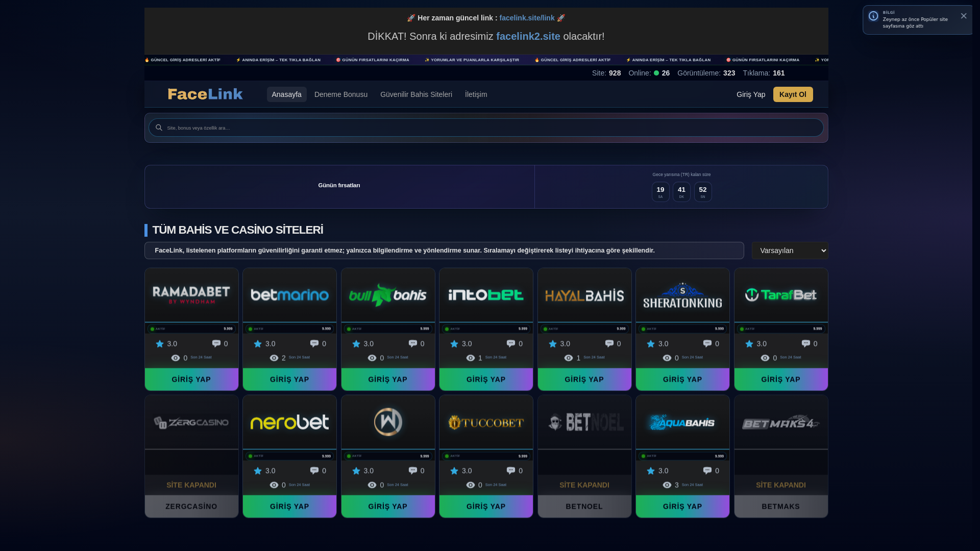Open the Betmaks logo thumbnail
This screenshot has width=980, height=551.
pos(781,422)
